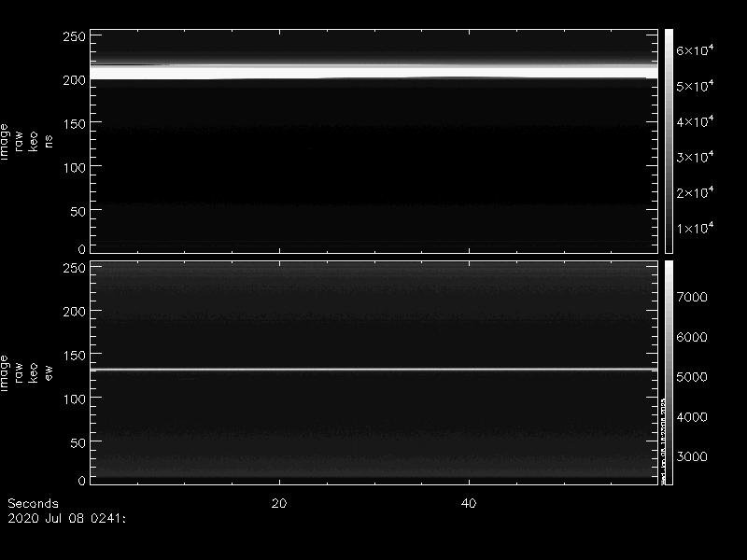Click the 100 tick on ew keogram axis
This screenshot has width=747, height=560.
point(73,399)
